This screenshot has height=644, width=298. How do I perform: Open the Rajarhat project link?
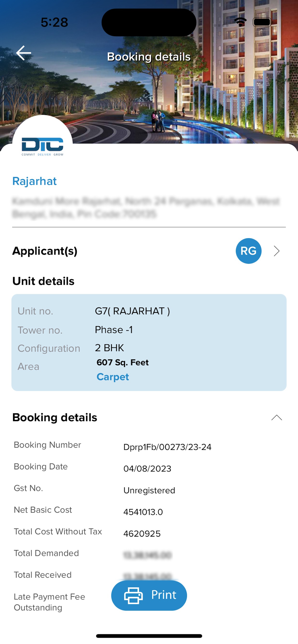[35, 181]
